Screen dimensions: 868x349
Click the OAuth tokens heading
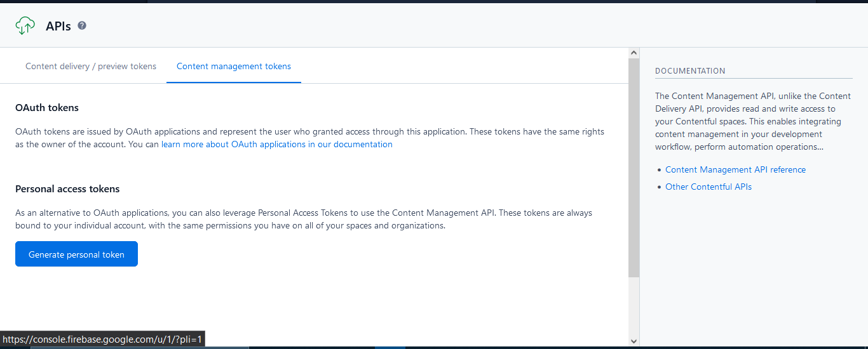pyautogui.click(x=47, y=108)
